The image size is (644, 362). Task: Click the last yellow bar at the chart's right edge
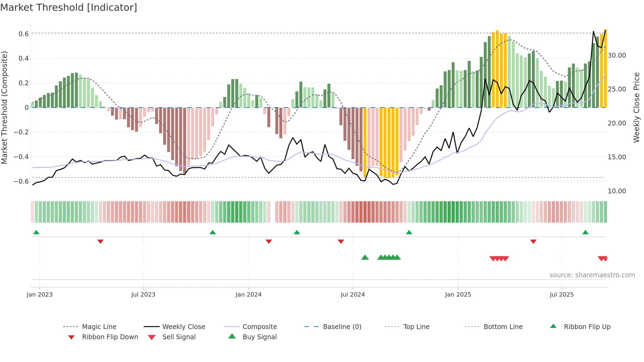tap(605, 68)
